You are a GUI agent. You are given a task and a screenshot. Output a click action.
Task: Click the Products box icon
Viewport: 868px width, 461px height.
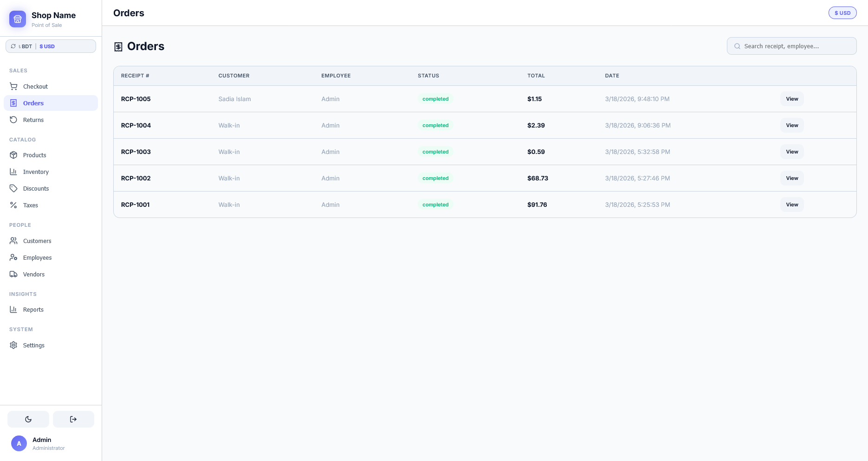tap(13, 155)
